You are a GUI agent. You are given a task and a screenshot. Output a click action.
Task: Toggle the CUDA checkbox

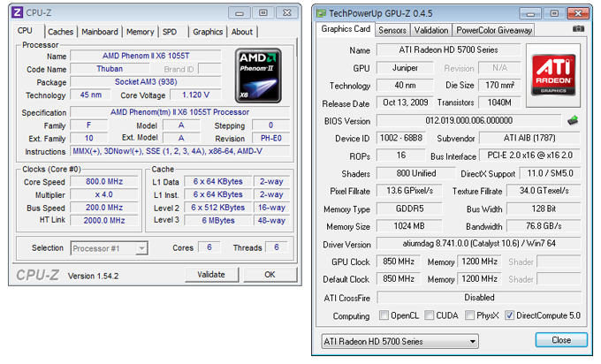click(x=430, y=315)
